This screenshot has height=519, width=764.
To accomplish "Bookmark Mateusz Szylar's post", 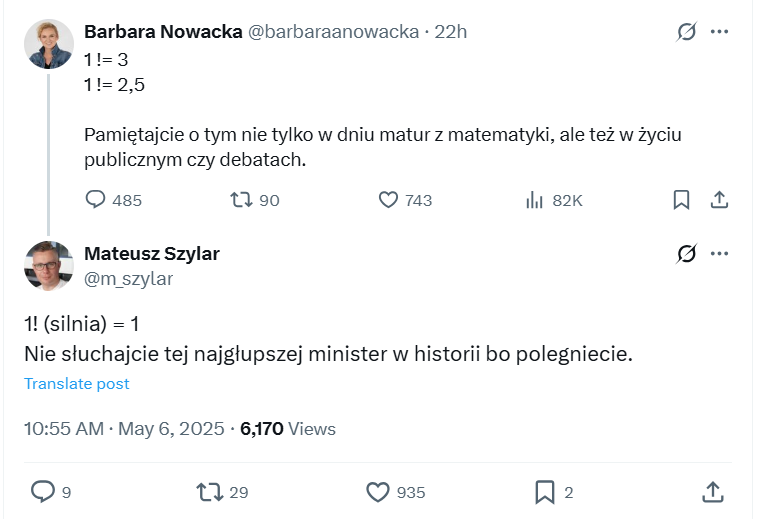I will pyautogui.click(x=545, y=491).
